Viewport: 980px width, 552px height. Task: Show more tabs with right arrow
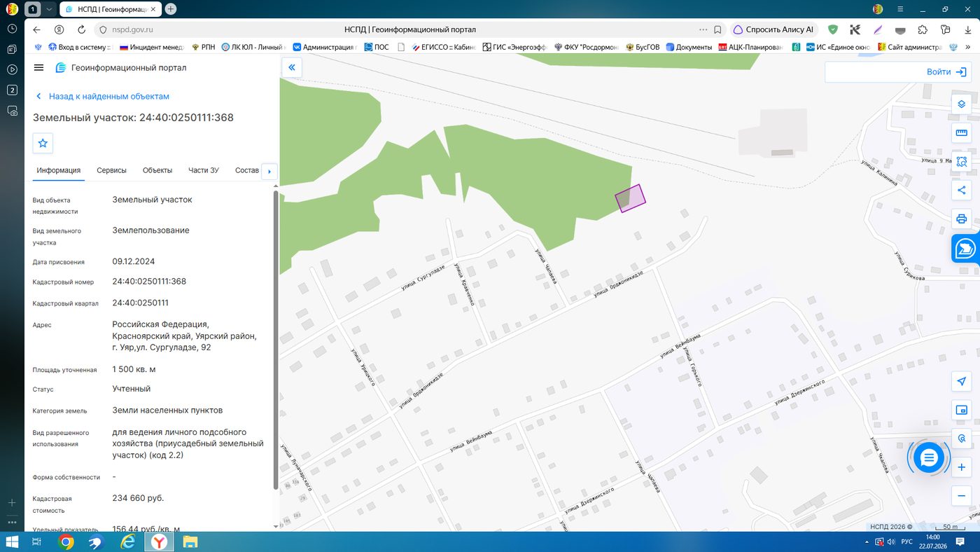(x=269, y=171)
